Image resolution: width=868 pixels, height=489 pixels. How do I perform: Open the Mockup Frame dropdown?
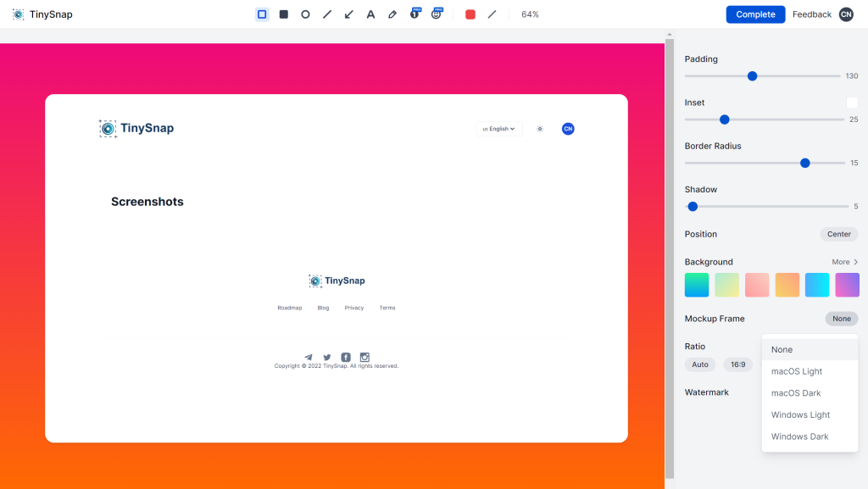pyautogui.click(x=841, y=319)
